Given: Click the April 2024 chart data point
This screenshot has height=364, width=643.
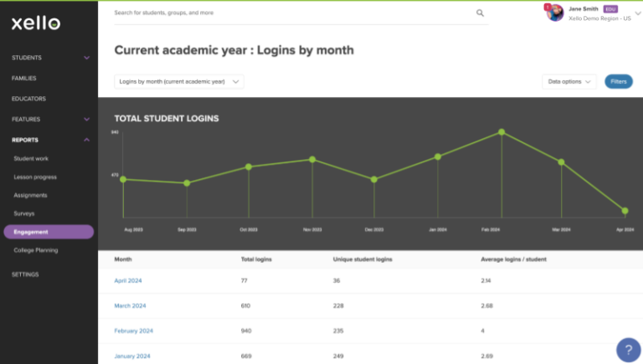Looking at the screenshot, I should (625, 211).
